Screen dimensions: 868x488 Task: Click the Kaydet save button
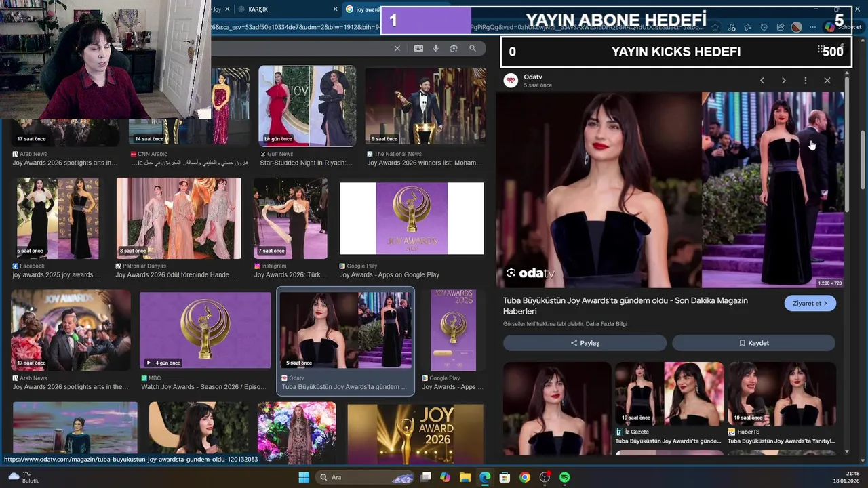754,343
